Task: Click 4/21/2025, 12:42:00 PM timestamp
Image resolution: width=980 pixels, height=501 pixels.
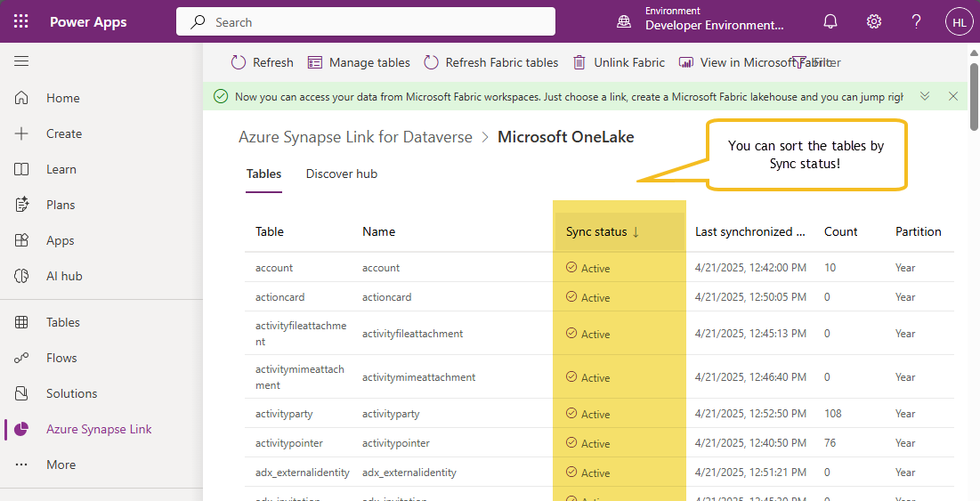Action: [x=750, y=267]
